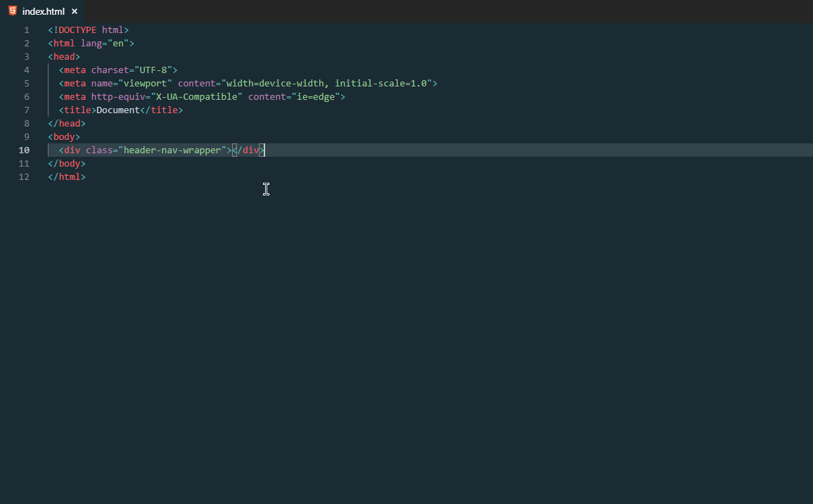The image size is (813, 504).
Task: Click the HTML5 file icon on the tab
Action: (12, 11)
